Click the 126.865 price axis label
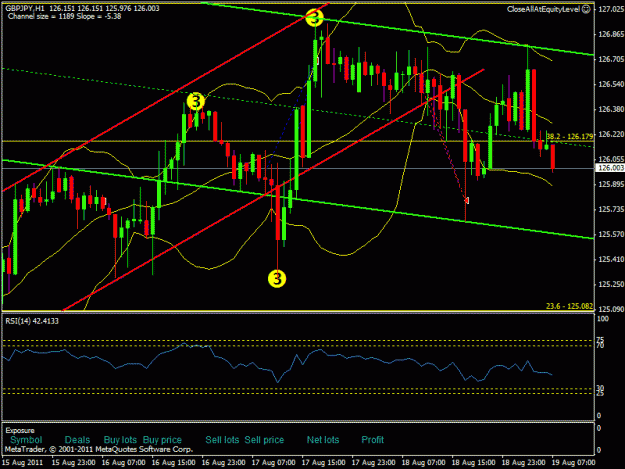The height and width of the screenshot is (469, 625). (x=610, y=34)
